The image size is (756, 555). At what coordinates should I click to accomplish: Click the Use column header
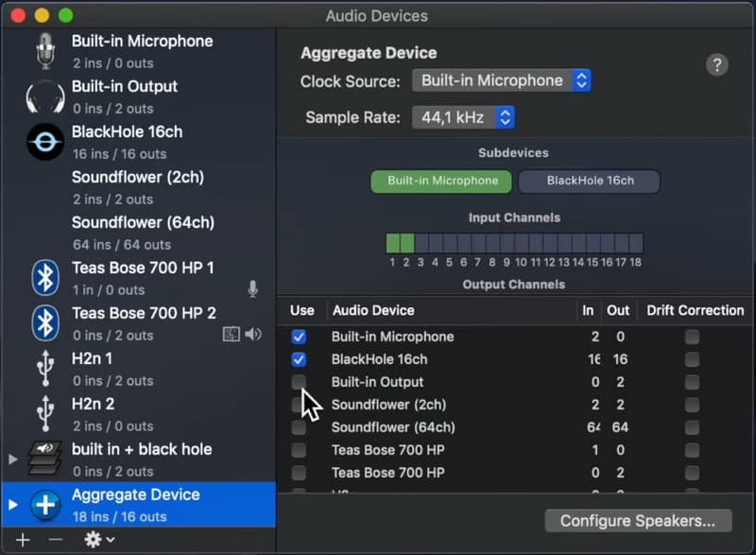coord(302,310)
